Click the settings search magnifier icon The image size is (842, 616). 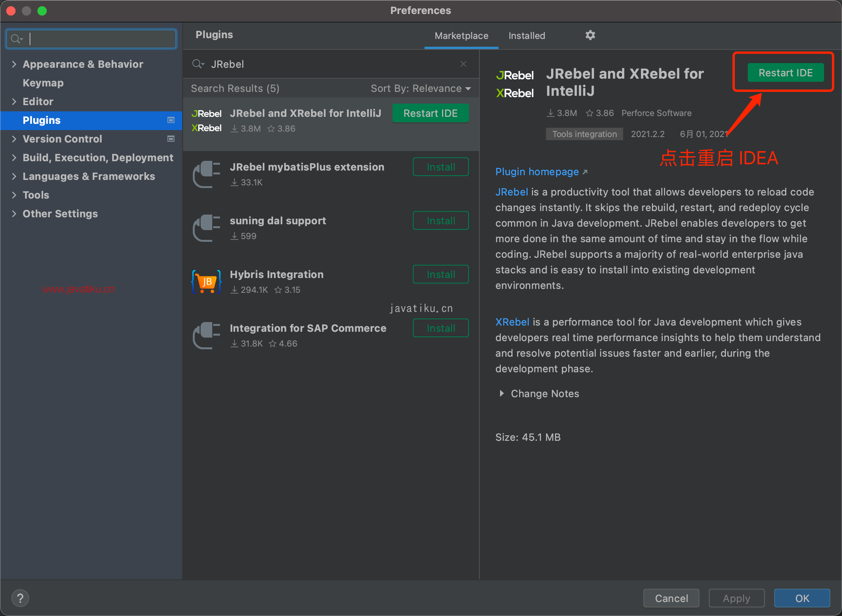coord(17,39)
